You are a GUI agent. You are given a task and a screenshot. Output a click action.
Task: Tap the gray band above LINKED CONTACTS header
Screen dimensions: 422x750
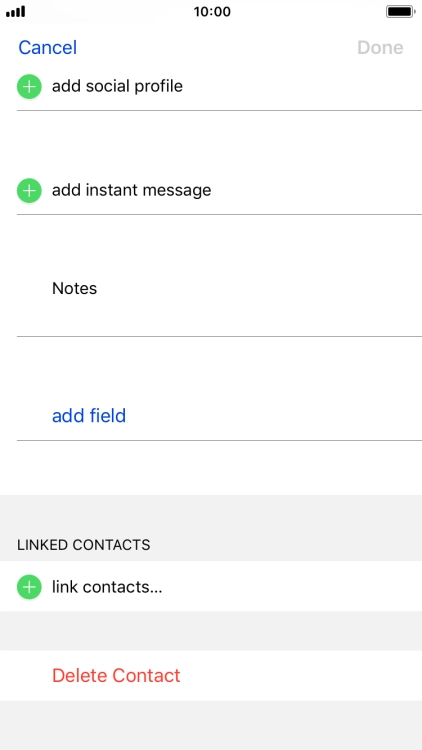pyautogui.click(x=211, y=512)
